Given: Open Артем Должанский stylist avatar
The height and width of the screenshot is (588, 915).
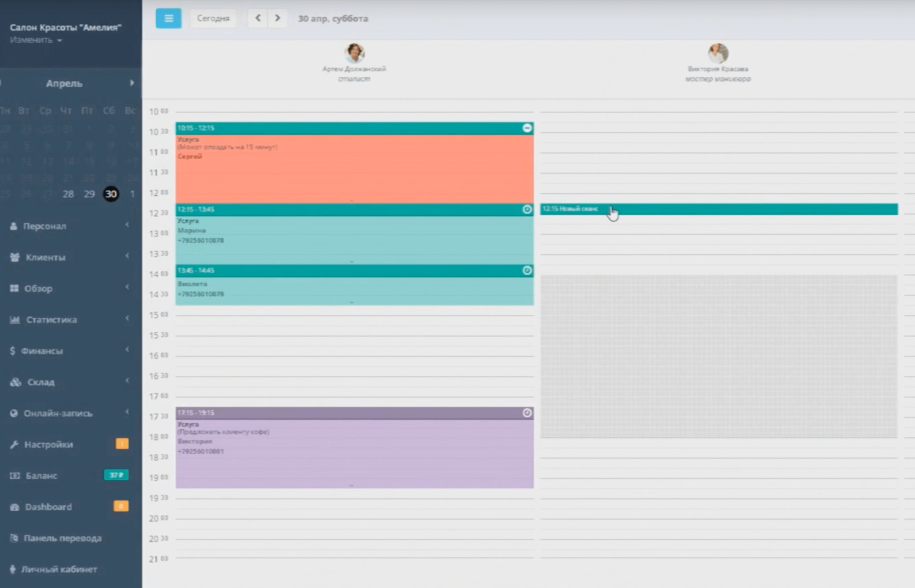Looking at the screenshot, I should pos(354,53).
